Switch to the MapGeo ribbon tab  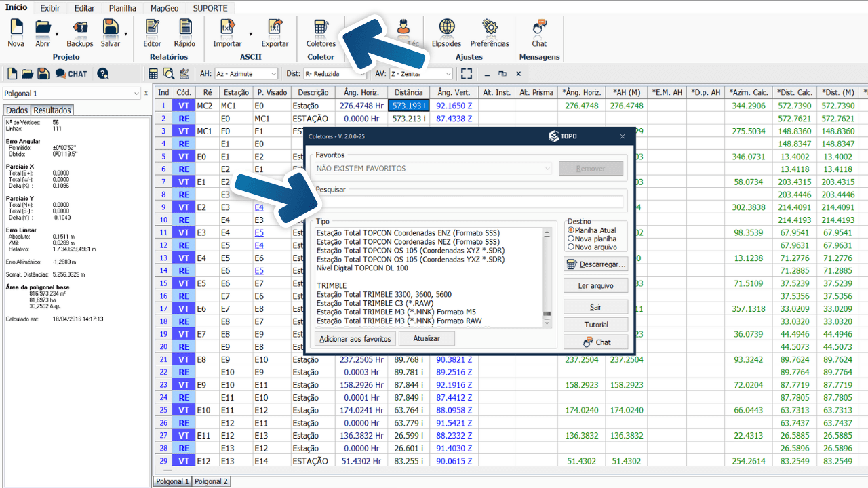point(165,8)
